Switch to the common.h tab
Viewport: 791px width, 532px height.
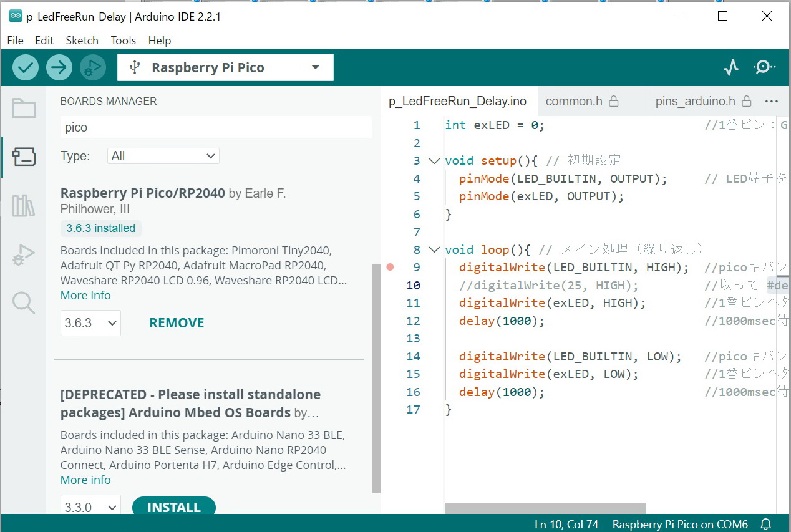pyautogui.click(x=574, y=101)
